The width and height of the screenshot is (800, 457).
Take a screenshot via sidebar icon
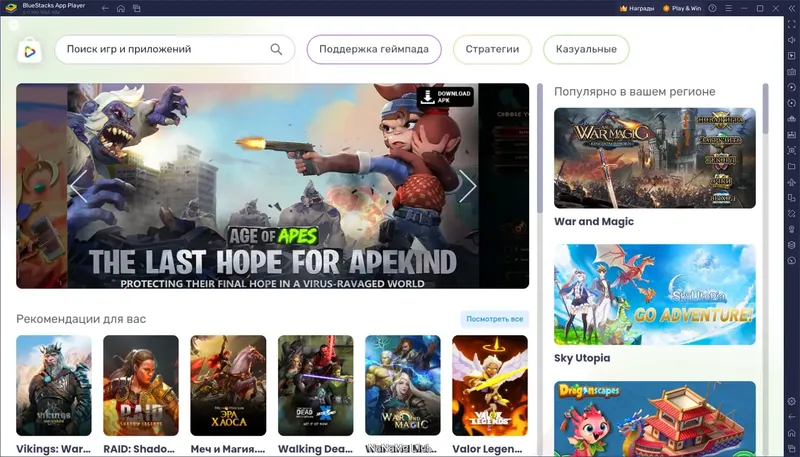(x=791, y=150)
